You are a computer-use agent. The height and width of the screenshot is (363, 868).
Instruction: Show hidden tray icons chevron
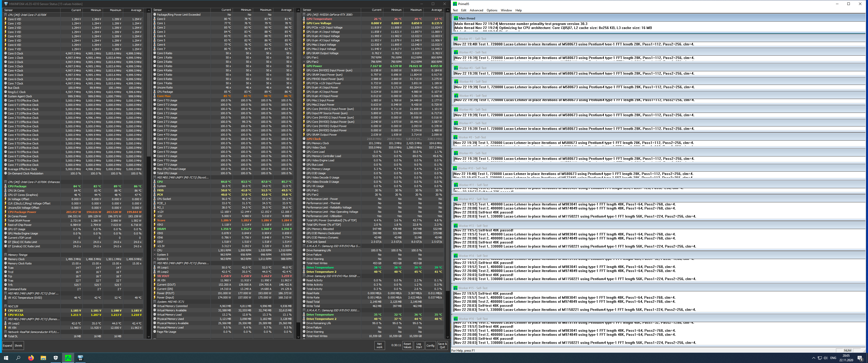pyautogui.click(x=813, y=358)
